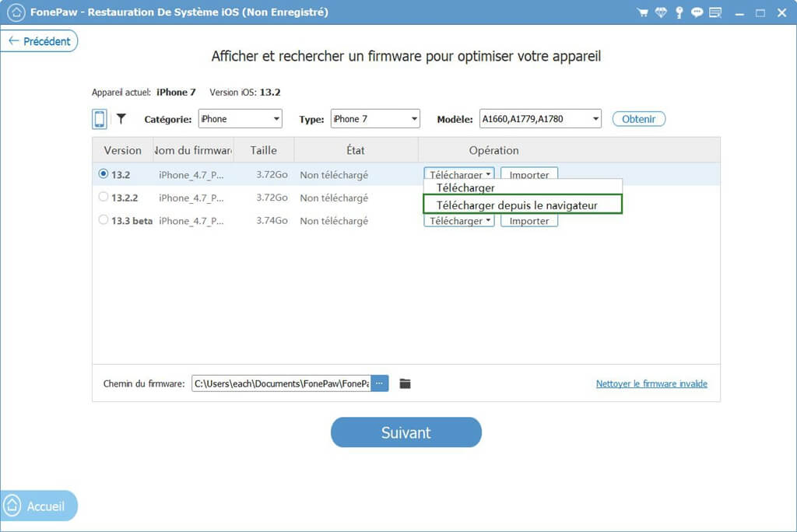Click the État column header

[356, 150]
